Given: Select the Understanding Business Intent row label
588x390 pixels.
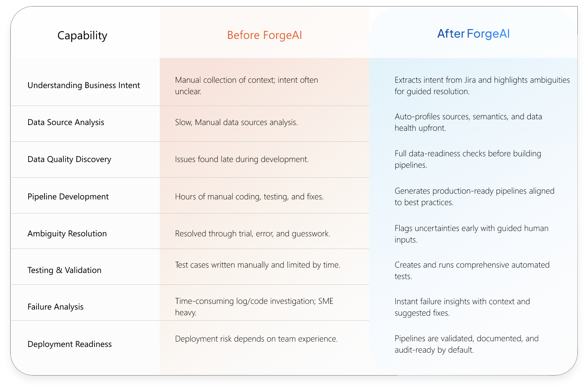Looking at the screenshot, I should pos(84,85).
